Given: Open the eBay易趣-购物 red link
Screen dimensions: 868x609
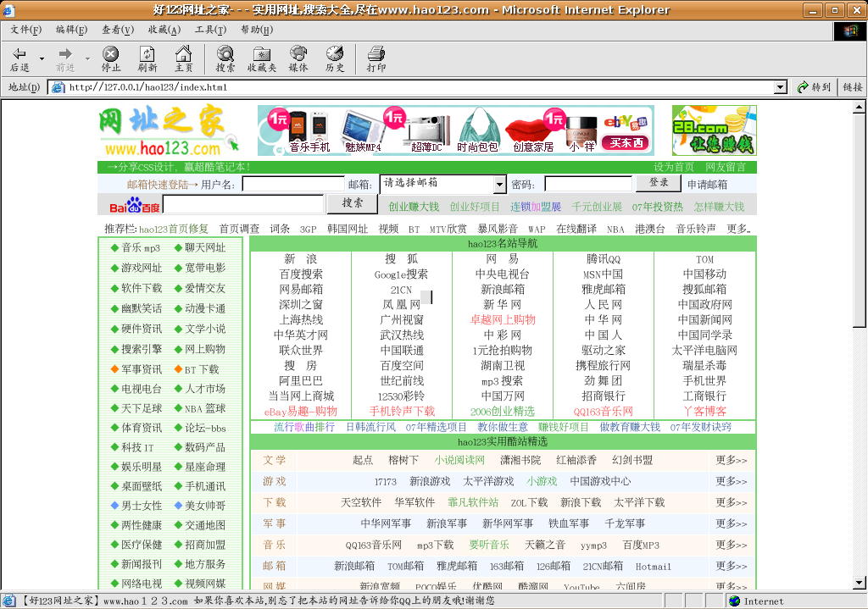Looking at the screenshot, I should coord(301,412).
